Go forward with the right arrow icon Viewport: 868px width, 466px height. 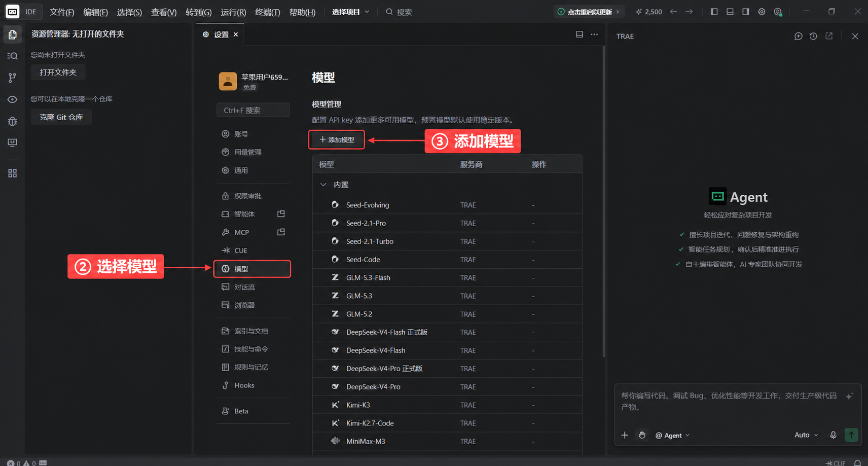(689, 12)
